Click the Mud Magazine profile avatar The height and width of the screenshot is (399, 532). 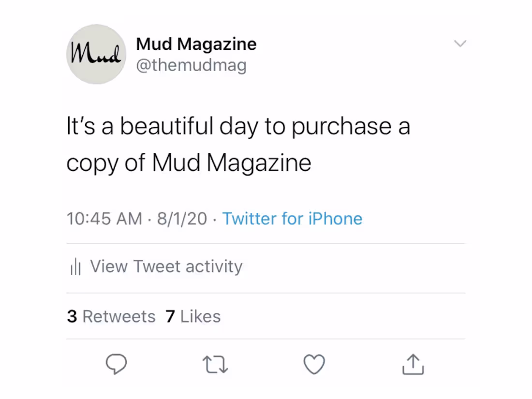click(96, 55)
